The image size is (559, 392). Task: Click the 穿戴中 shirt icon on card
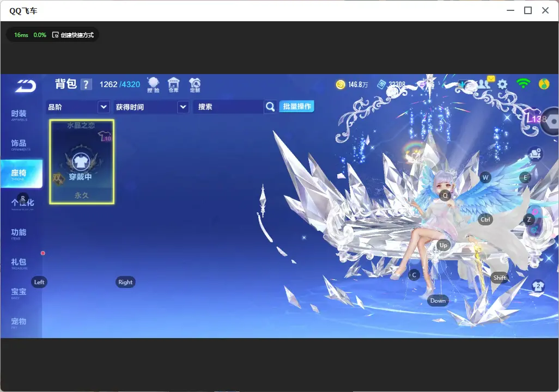[81, 162]
